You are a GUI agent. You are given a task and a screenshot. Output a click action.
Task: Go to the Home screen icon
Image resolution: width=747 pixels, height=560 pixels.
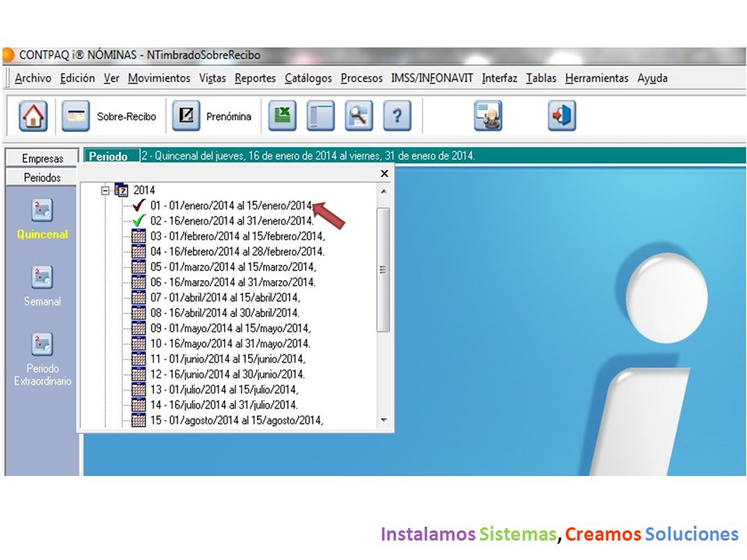[x=33, y=116]
